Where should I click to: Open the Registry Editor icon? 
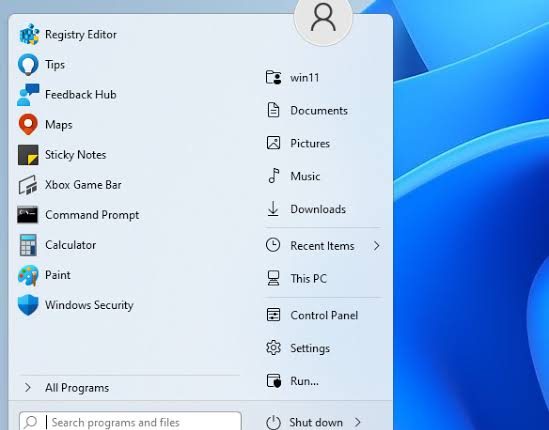click(29, 34)
